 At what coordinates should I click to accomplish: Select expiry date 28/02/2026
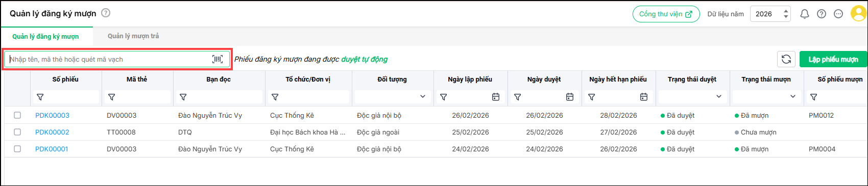pyautogui.click(x=618, y=115)
